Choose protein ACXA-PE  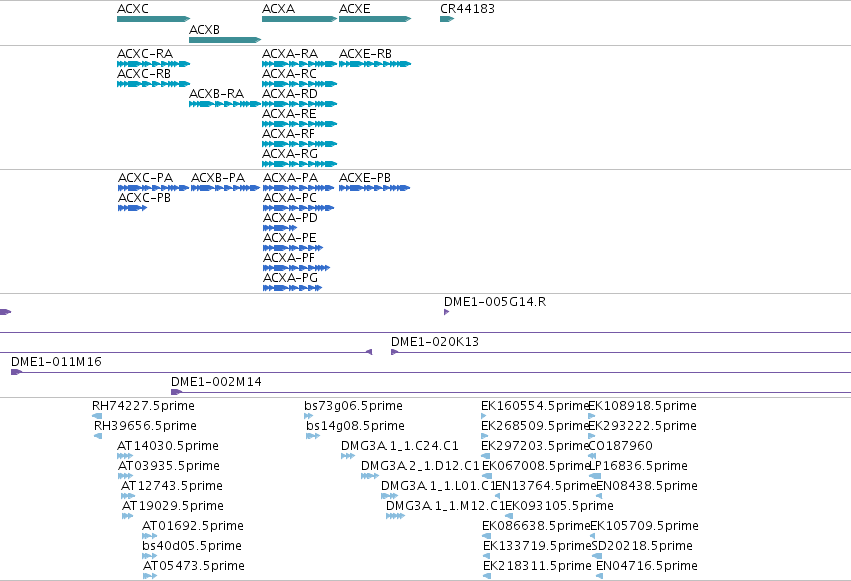point(293,248)
